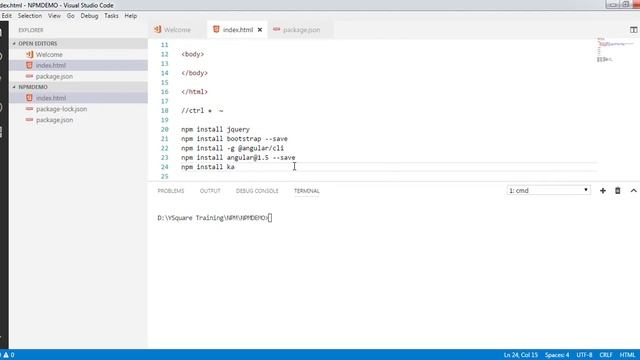Screen dimensions: 640x360
Task: Click the '<body>' tag line
Action: point(193,54)
